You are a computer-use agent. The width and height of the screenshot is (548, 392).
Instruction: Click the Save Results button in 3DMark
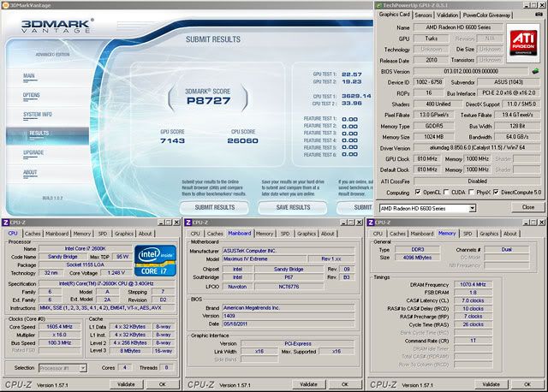tap(293, 207)
